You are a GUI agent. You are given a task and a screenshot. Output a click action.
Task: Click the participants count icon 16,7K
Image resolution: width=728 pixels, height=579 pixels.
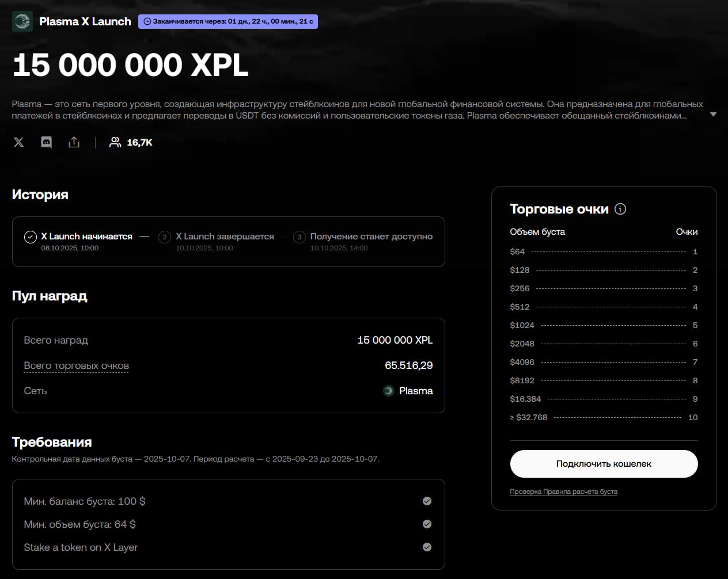tap(115, 142)
